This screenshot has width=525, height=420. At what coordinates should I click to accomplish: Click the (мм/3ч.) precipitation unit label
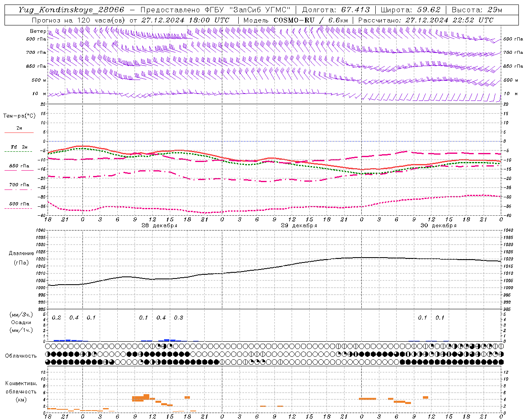(x=21, y=315)
